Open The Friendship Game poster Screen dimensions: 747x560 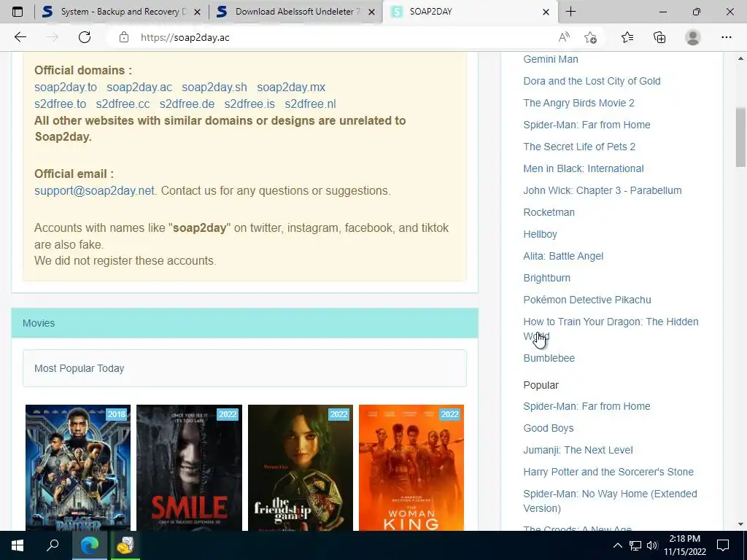click(x=300, y=467)
